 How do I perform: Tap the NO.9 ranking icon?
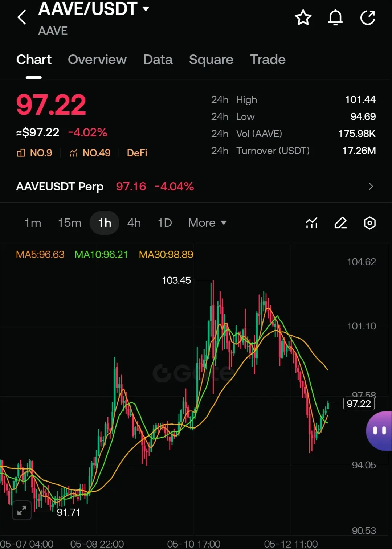tap(21, 153)
